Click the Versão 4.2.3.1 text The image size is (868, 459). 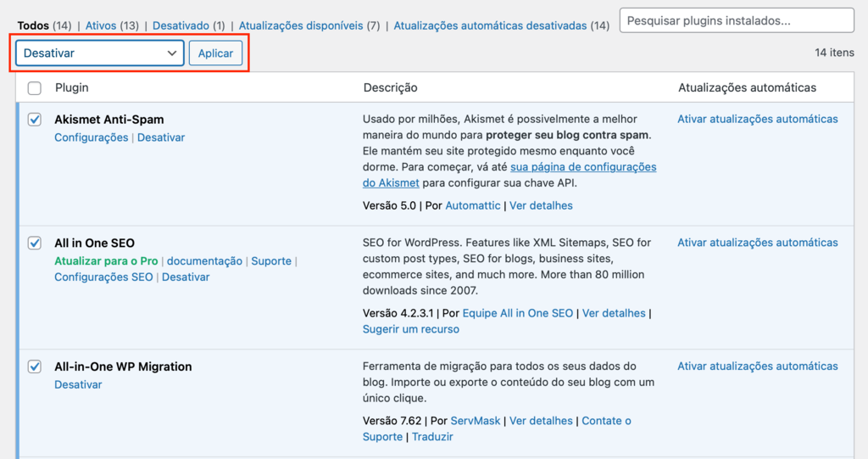398,313
